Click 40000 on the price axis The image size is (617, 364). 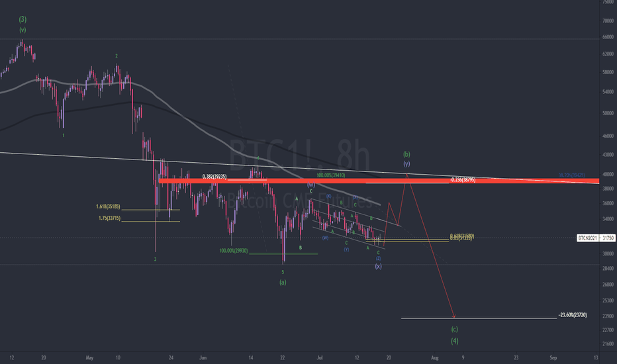point(608,174)
